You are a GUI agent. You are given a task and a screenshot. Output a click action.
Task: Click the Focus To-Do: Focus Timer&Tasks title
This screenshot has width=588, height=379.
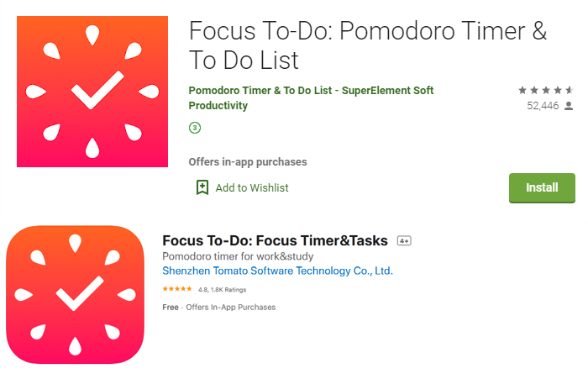(275, 240)
